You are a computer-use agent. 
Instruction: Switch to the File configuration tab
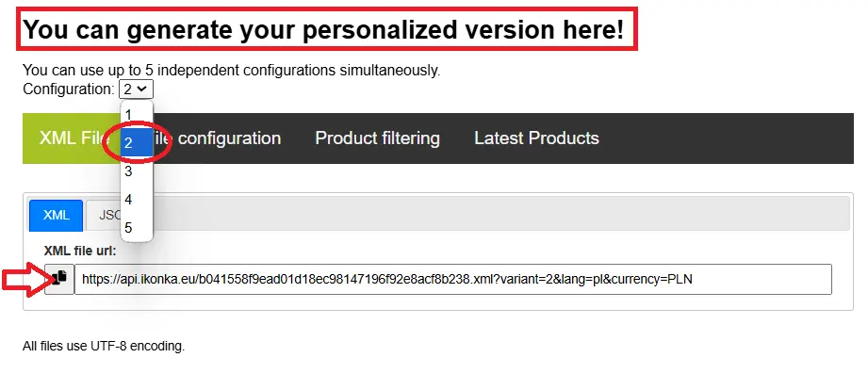coord(216,138)
